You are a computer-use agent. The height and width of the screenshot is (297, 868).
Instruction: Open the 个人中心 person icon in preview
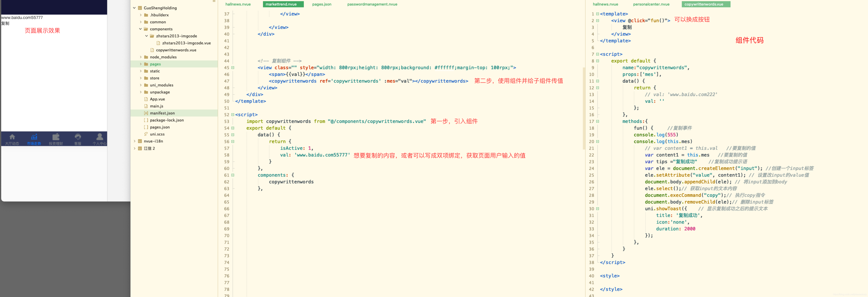(100, 137)
